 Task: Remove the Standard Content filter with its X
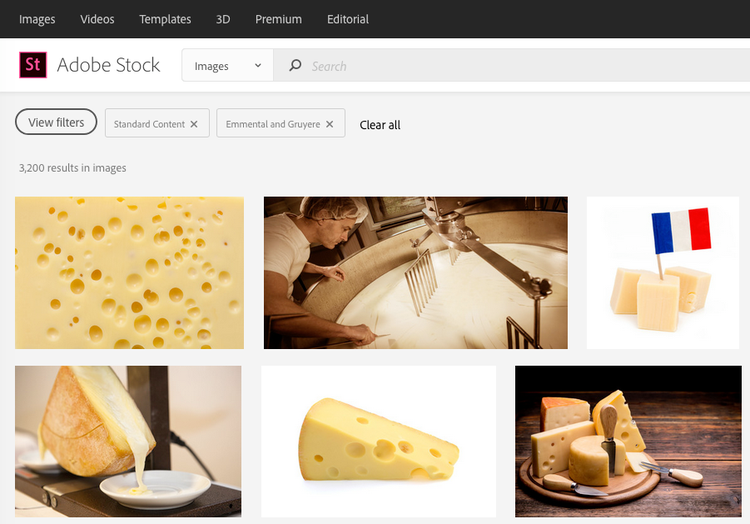194,124
